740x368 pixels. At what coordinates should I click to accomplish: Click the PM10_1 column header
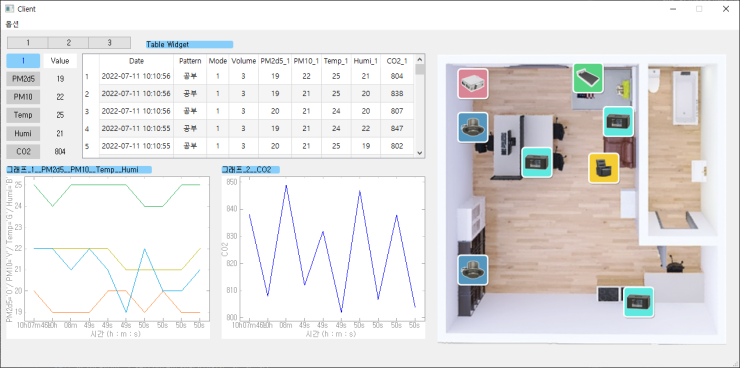[306, 61]
